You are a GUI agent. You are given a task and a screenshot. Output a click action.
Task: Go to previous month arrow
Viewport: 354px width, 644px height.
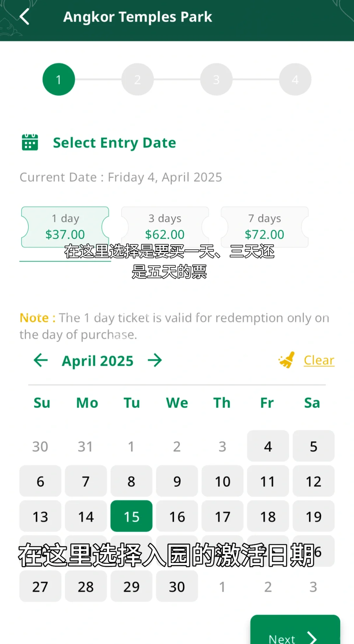pos(41,360)
